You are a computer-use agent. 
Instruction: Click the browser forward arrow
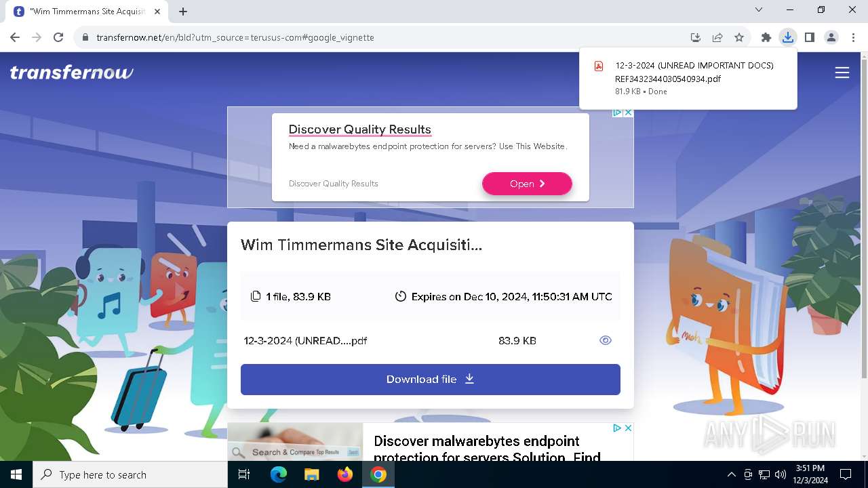pyautogui.click(x=37, y=37)
